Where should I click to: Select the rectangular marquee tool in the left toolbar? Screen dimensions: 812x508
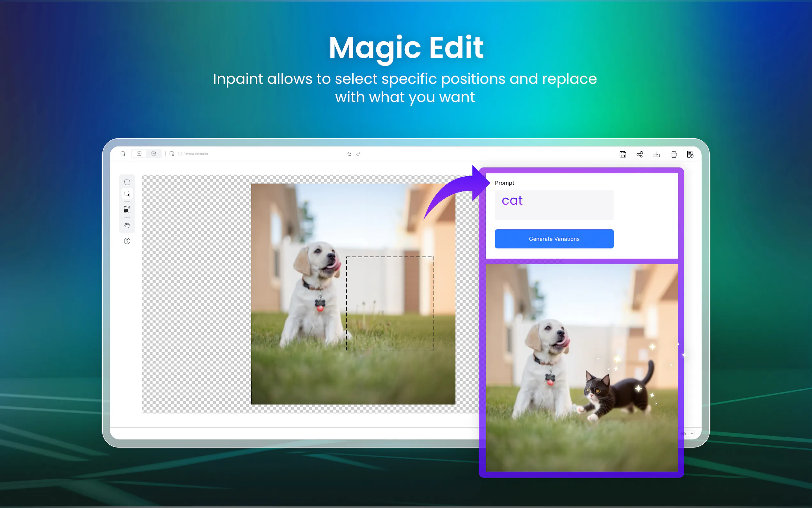[x=127, y=182]
